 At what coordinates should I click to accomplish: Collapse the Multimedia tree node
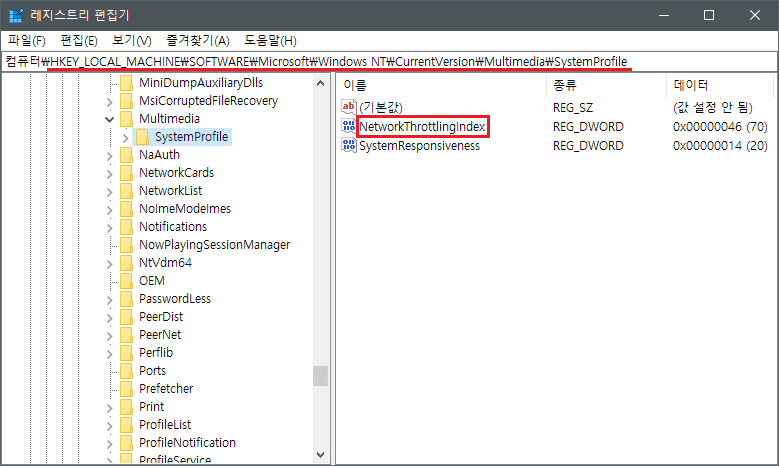pos(110,119)
